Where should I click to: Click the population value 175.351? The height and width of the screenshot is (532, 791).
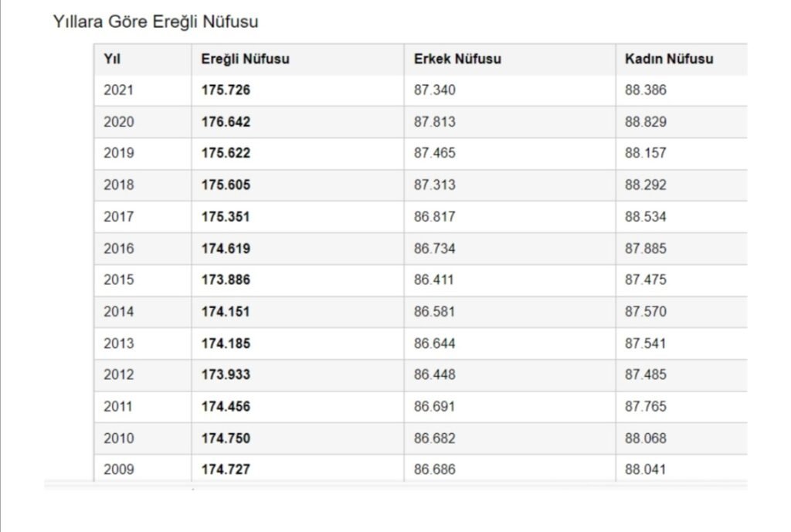[x=226, y=217]
